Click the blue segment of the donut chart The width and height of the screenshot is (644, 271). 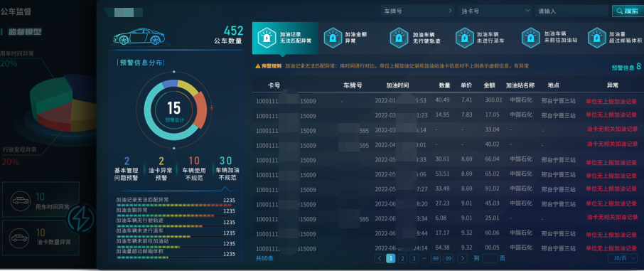point(169,83)
